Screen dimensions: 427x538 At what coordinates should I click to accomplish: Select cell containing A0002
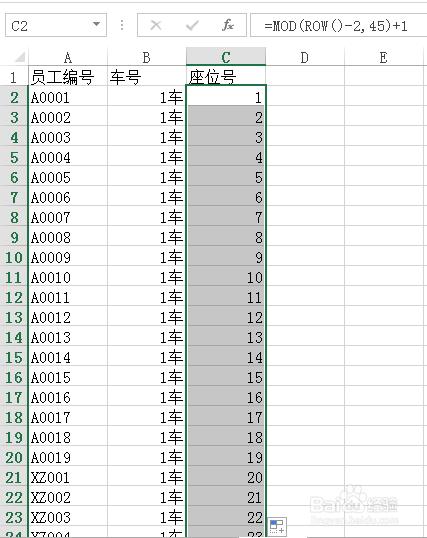click(68, 117)
